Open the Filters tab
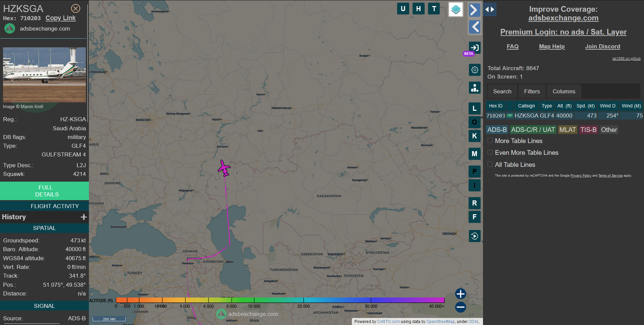 (532, 91)
